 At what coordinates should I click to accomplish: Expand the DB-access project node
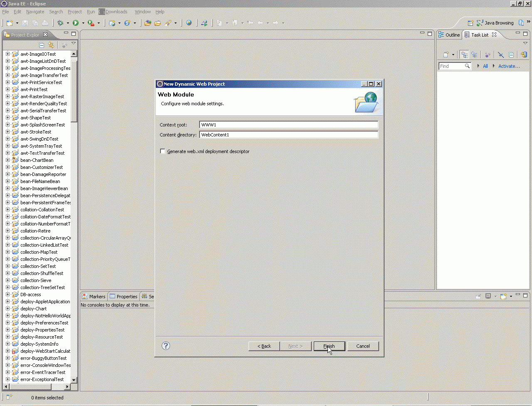click(7, 295)
